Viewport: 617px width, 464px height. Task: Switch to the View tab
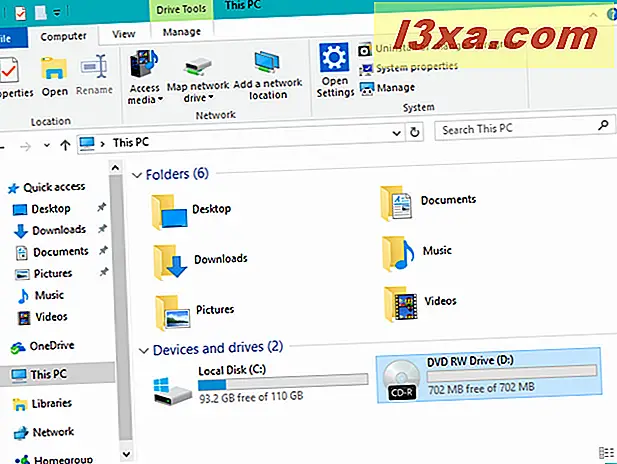tap(124, 34)
